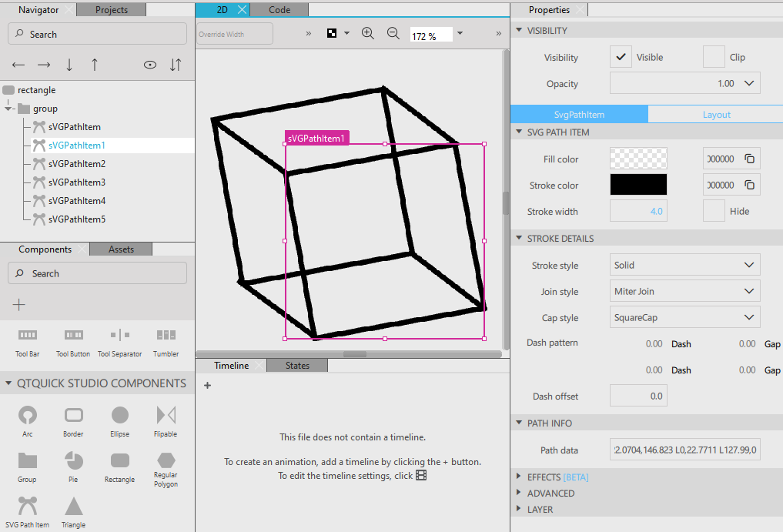Select the Triangle component icon
This screenshot has width=783, height=532.
(73, 506)
